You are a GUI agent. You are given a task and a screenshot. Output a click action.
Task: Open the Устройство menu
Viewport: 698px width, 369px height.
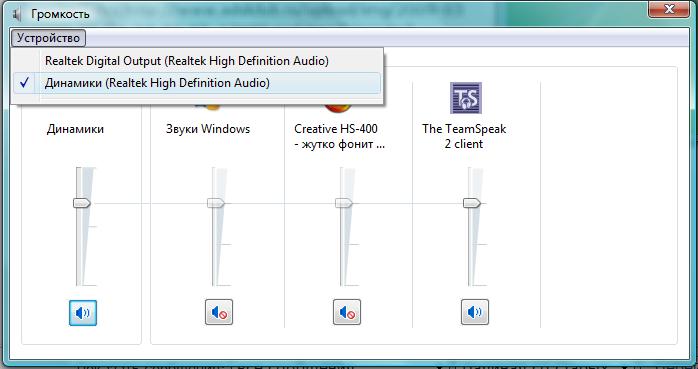coord(48,38)
